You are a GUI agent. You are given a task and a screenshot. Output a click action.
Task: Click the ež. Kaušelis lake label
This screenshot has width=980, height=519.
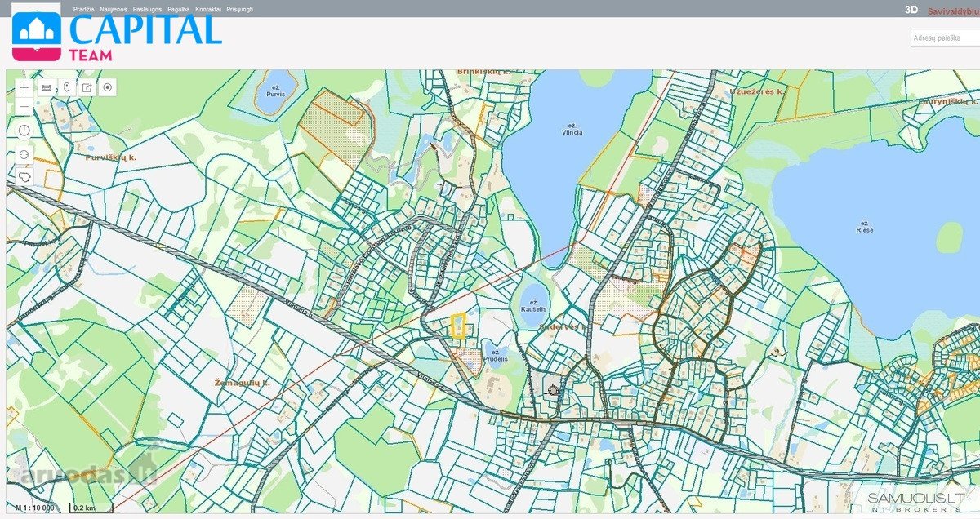532,306
